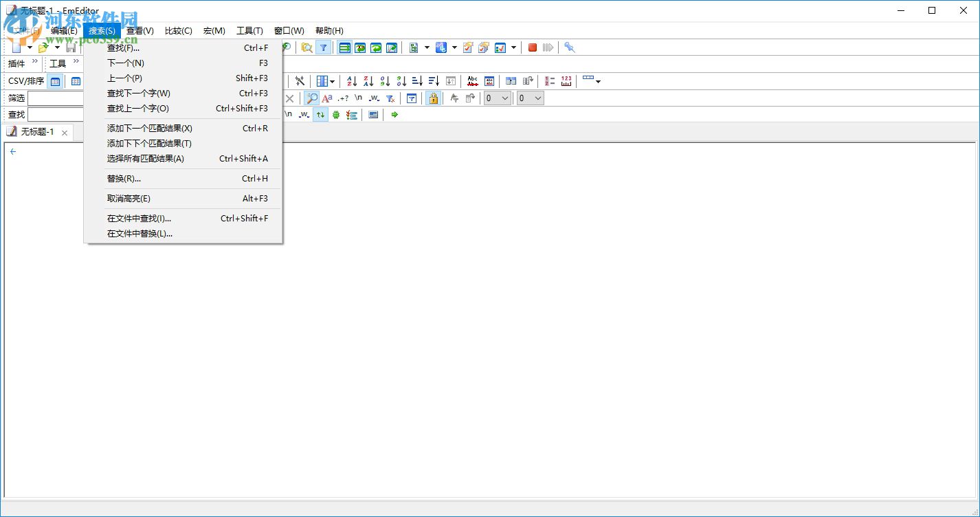Toggle the highlighted magnifier icon in the filter toolbar
This screenshot has width=980, height=517.
(312, 98)
